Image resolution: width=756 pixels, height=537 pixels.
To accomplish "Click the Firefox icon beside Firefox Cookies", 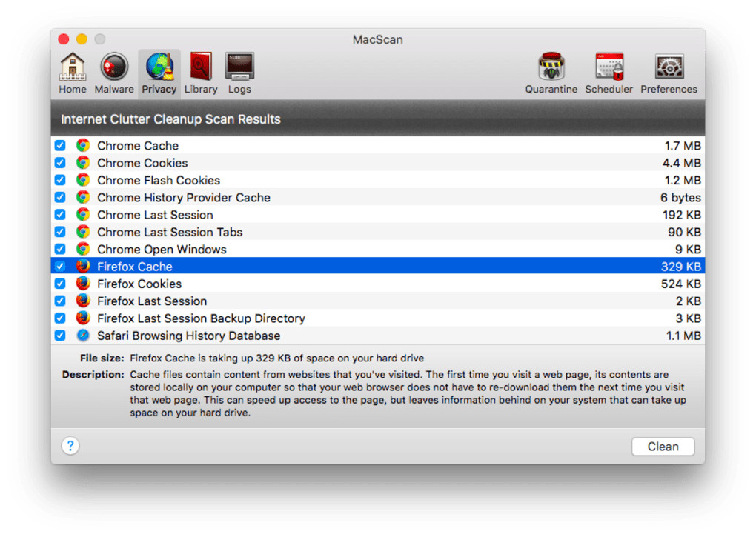I will point(83,284).
